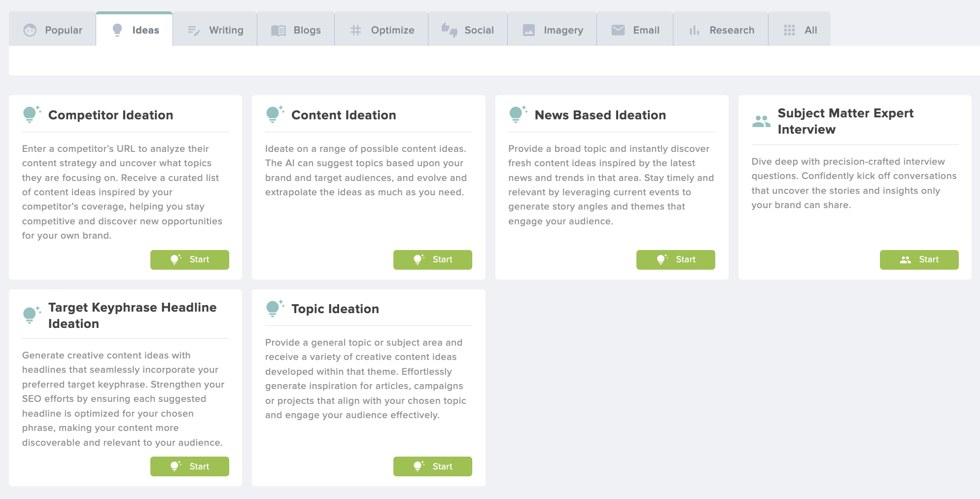Click the lightbulb icon beside Content Ideation
The image size is (980, 499).
coord(274,114)
